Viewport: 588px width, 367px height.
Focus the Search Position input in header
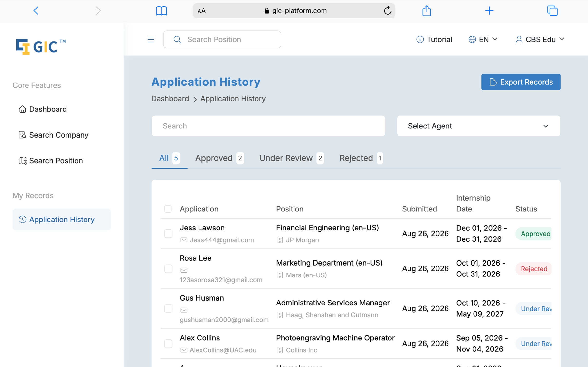pos(222,39)
